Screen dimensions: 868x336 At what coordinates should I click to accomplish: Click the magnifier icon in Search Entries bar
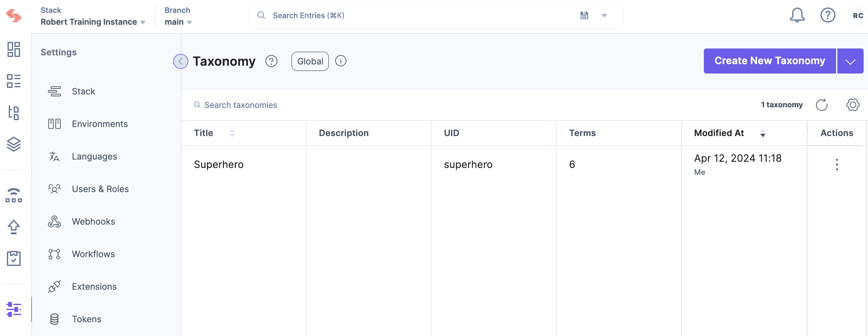pyautogui.click(x=261, y=15)
